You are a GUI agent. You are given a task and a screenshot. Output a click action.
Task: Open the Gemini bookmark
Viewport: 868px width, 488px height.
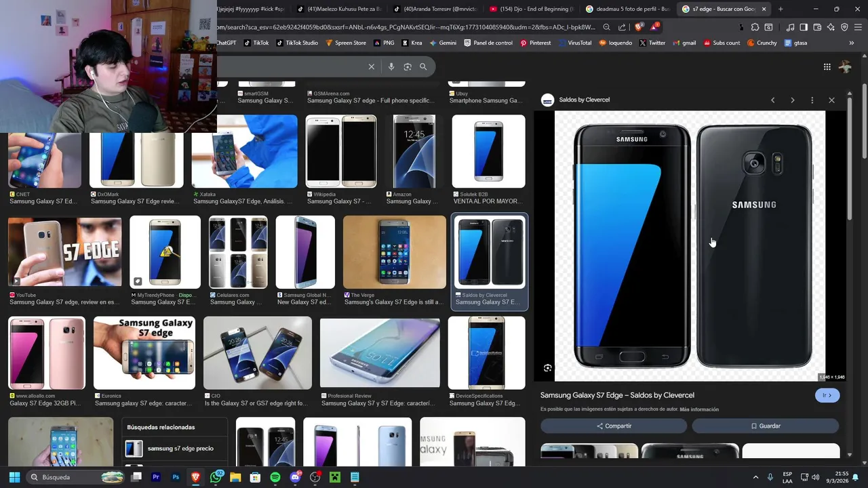442,43
